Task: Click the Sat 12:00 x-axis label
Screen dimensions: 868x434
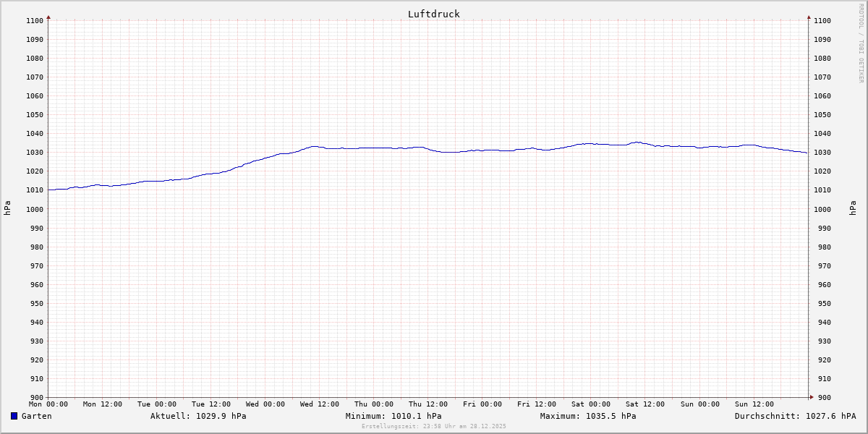Action: [645, 404]
